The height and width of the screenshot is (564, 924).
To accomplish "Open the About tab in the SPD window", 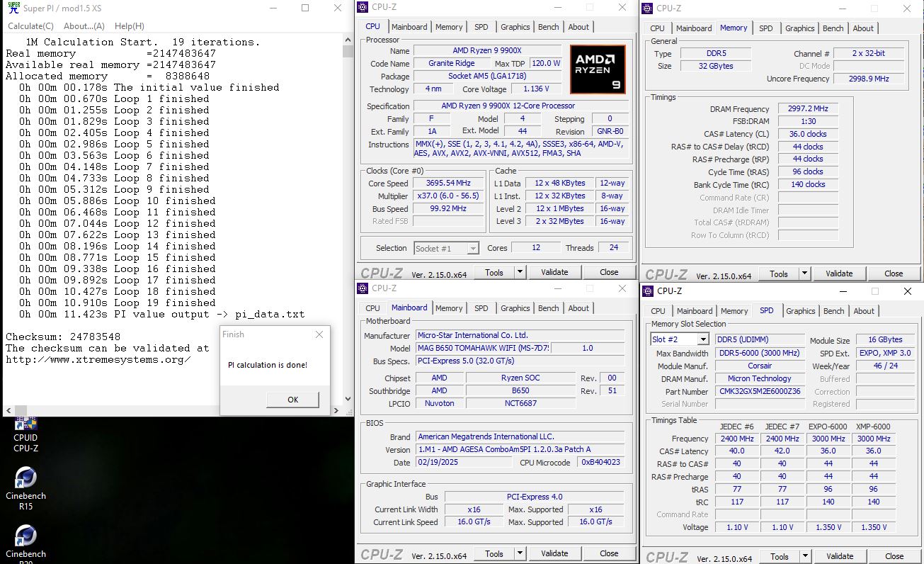I will (864, 311).
